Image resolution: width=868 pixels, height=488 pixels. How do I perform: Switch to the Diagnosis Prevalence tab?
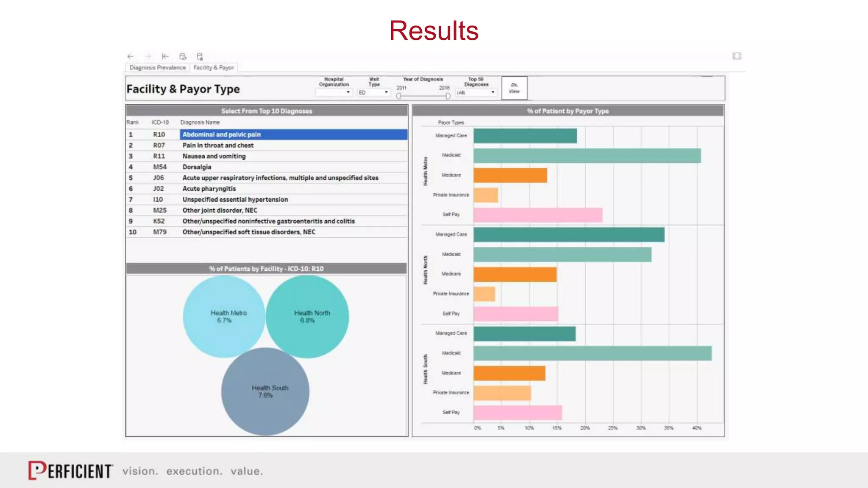157,68
